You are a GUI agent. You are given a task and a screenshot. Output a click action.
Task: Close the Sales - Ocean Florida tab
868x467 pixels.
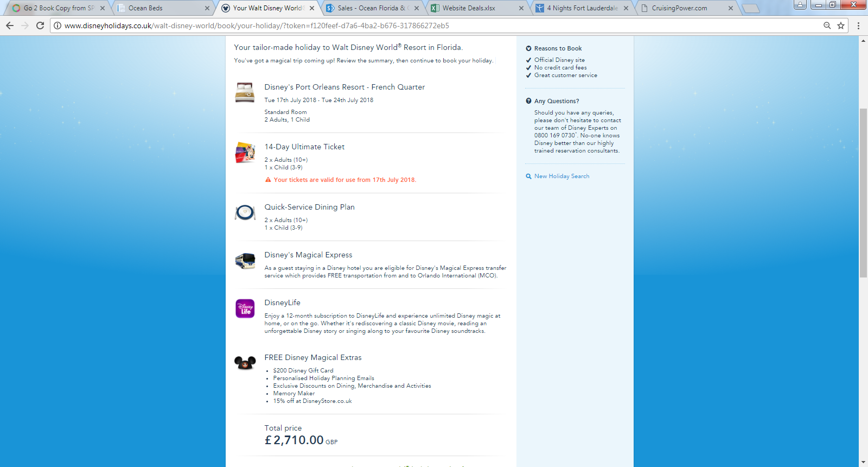click(x=417, y=8)
